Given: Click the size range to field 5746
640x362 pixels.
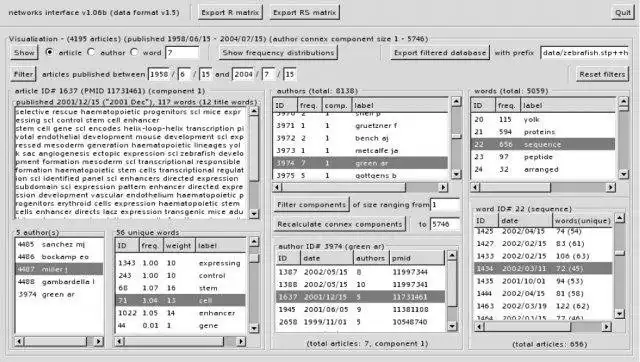Looking at the screenshot, I should 445,224.
